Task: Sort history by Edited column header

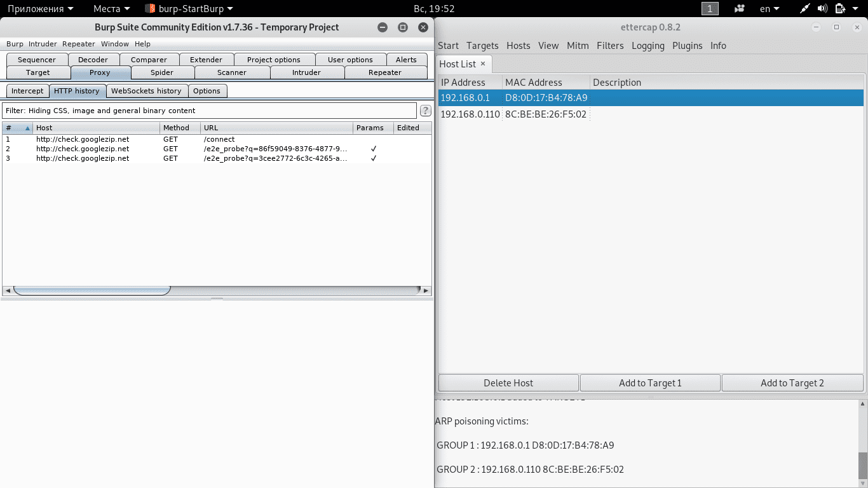Action: [x=412, y=128]
